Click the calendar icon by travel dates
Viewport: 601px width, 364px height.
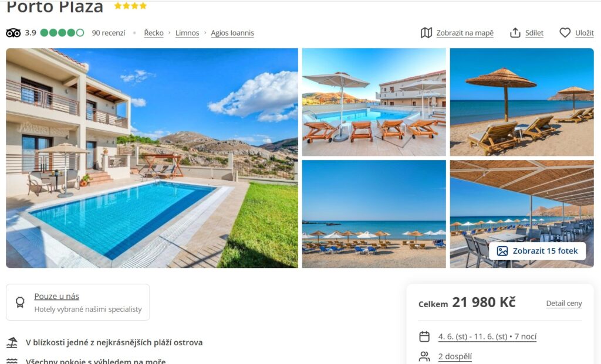[424, 336]
